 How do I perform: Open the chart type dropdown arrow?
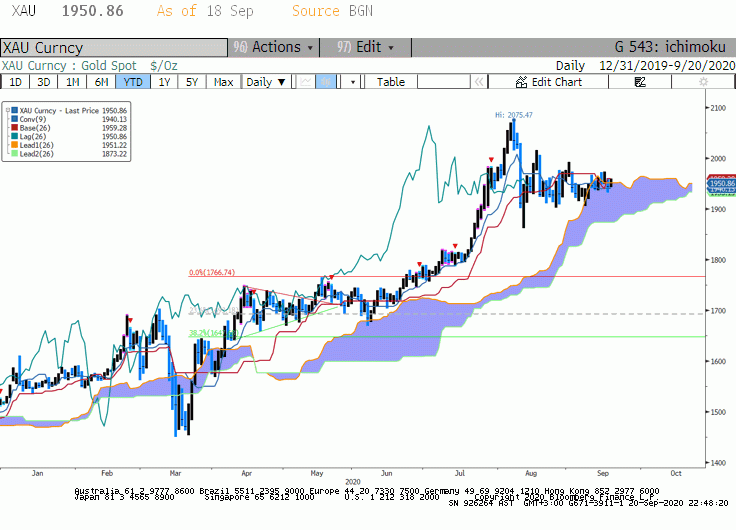(353, 82)
